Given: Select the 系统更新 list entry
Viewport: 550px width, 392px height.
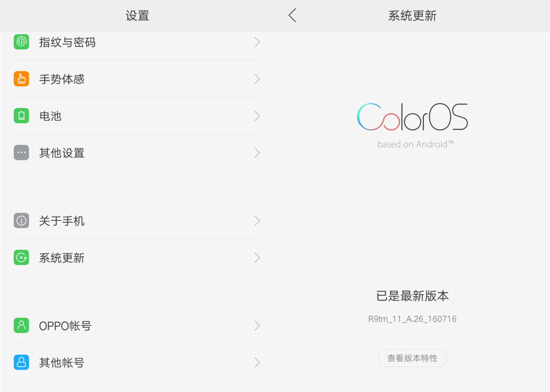Looking at the screenshot, I should coord(137,258).
